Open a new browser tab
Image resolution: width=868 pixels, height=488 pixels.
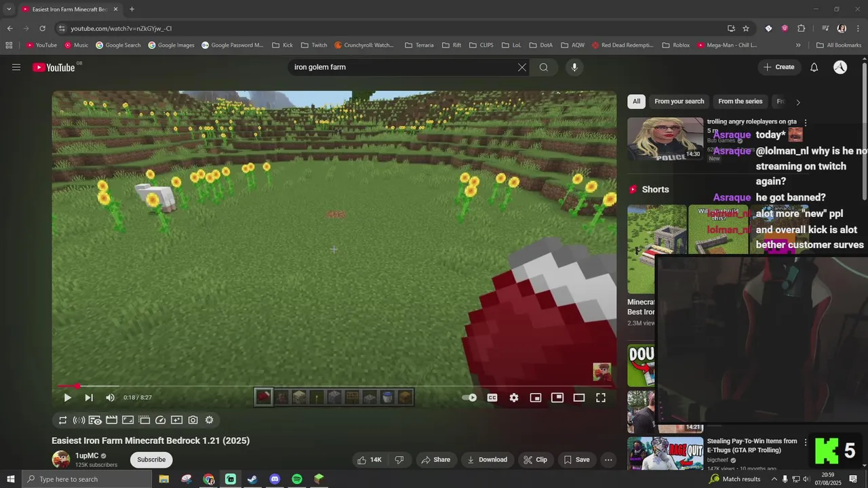click(132, 9)
